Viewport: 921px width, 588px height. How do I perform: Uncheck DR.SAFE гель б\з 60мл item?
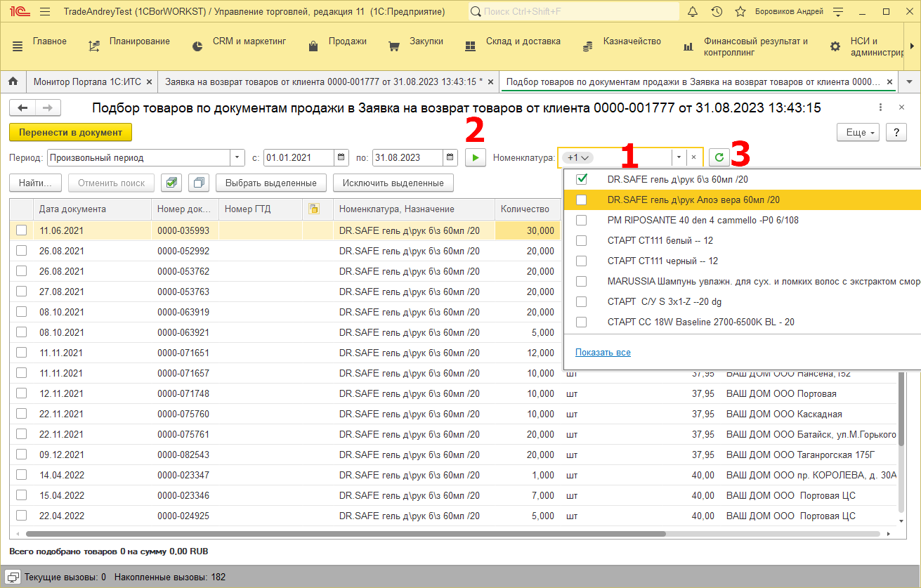(x=581, y=179)
